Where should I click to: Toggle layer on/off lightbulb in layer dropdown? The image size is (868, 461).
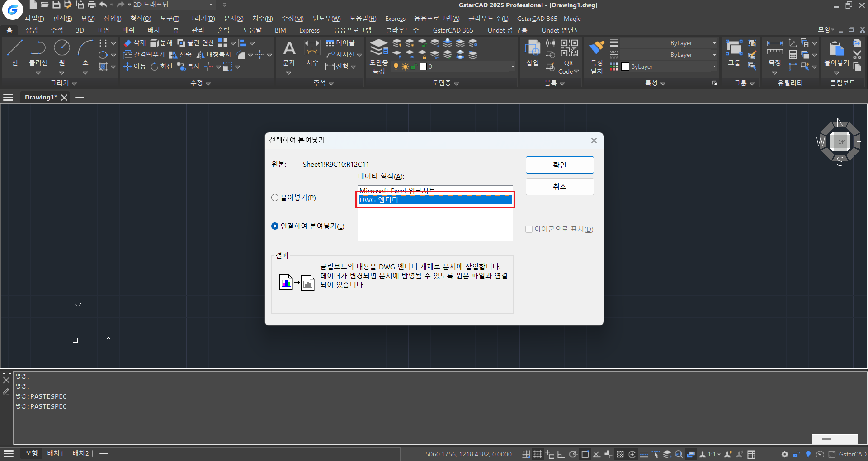coord(396,66)
